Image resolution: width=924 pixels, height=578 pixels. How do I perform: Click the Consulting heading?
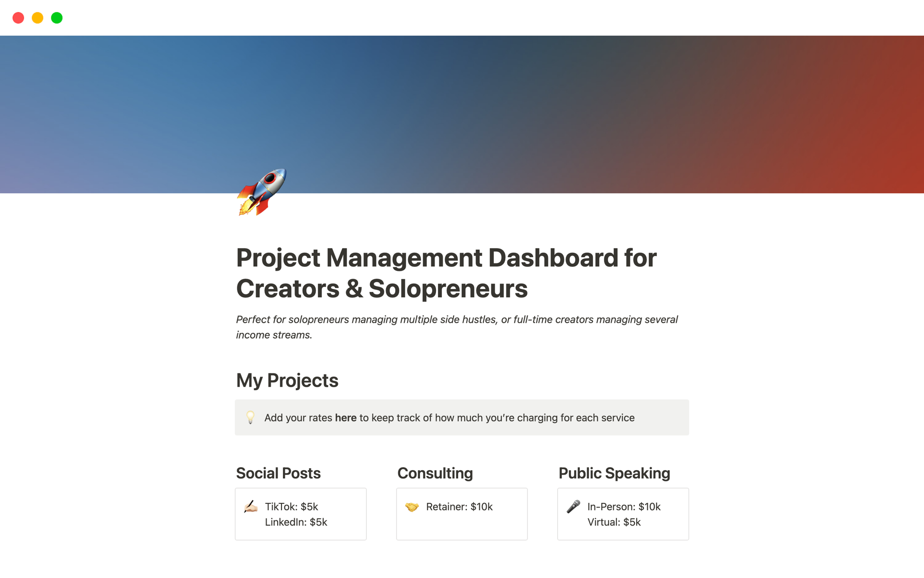click(x=435, y=473)
